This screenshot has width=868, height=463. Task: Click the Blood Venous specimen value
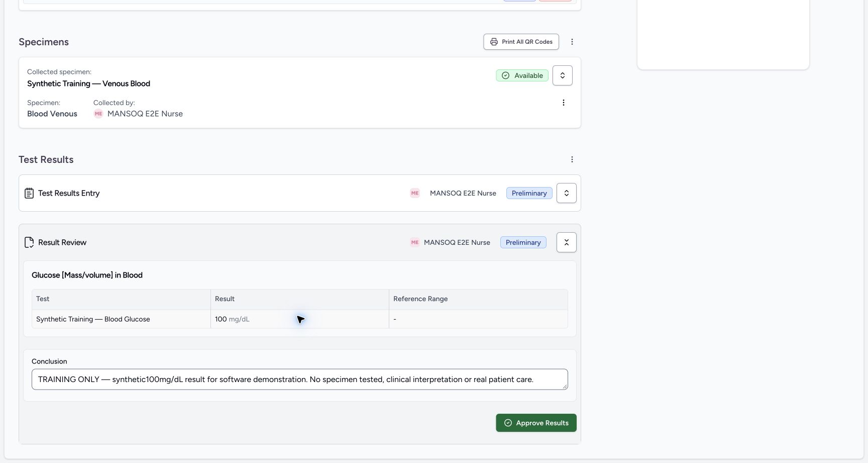click(52, 114)
